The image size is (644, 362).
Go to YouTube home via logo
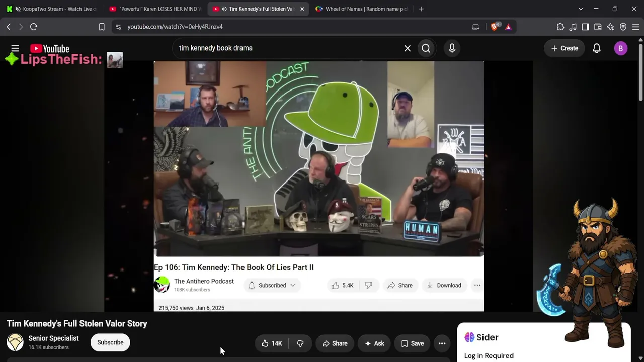click(x=50, y=49)
